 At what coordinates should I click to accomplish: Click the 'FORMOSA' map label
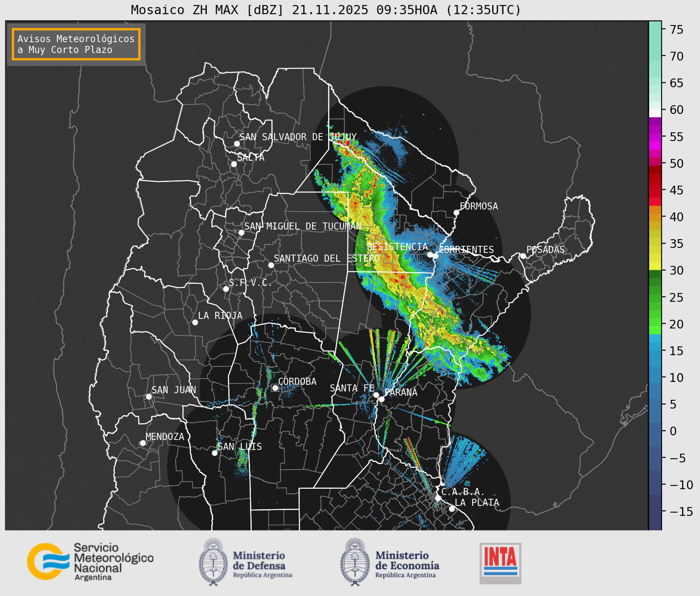pos(479,206)
